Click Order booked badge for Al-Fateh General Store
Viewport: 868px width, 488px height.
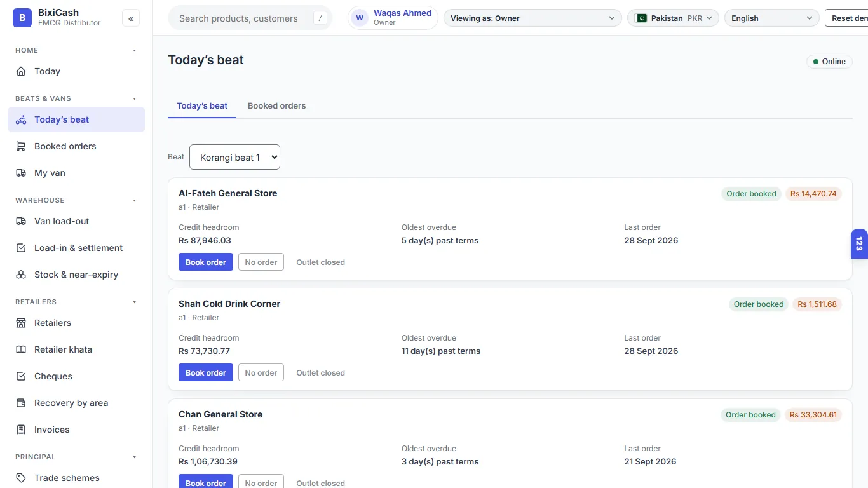(x=751, y=194)
